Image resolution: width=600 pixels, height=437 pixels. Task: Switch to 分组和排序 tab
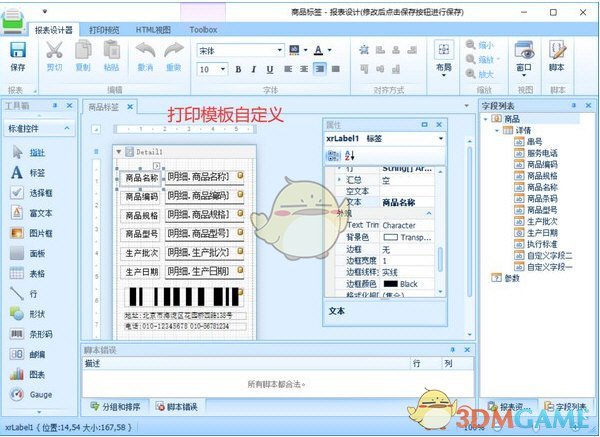coord(116,407)
